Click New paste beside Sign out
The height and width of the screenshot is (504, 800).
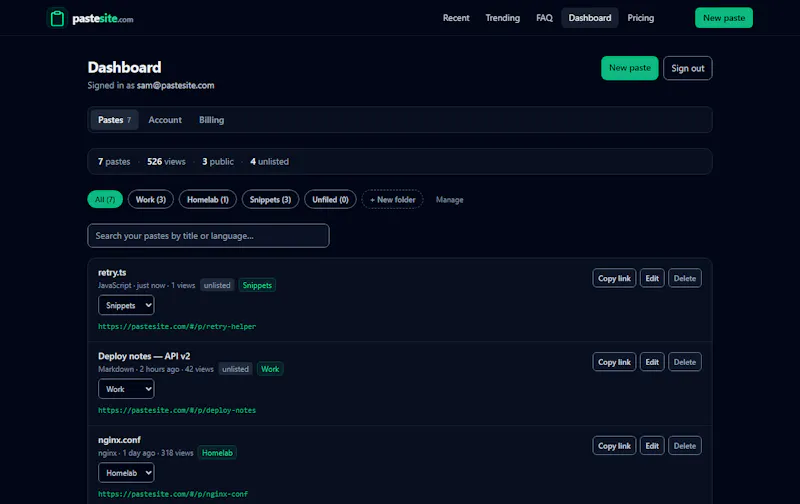point(630,68)
